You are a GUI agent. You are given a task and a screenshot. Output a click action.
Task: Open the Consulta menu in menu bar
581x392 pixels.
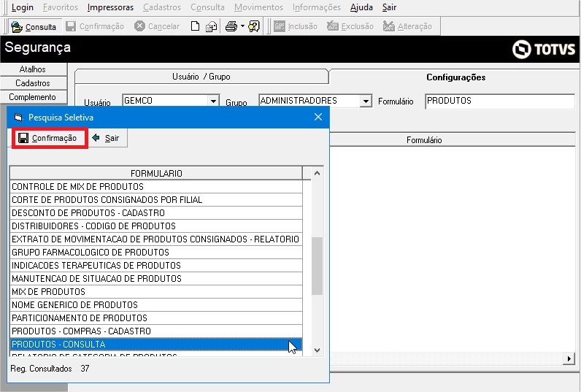click(207, 7)
